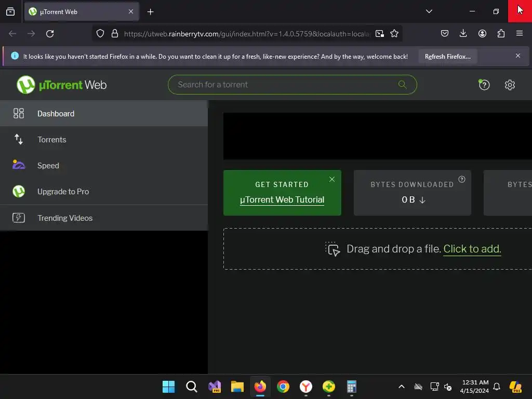532x399 pixels.
Task: Launch Visual Studio from the taskbar
Action: pyautogui.click(x=215, y=387)
